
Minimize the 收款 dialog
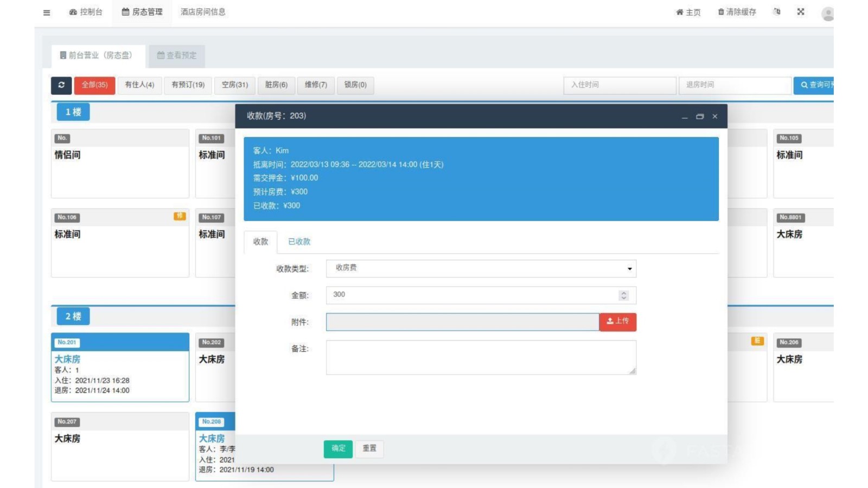(685, 117)
